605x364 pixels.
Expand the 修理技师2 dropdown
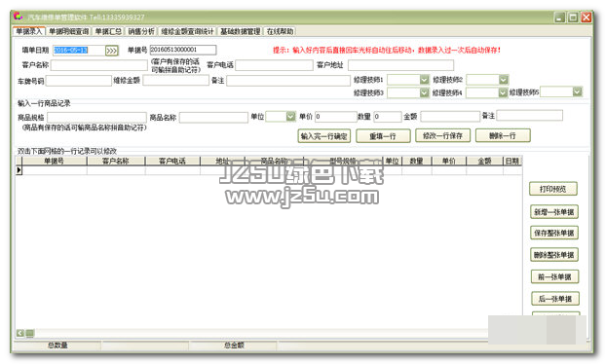503,80
